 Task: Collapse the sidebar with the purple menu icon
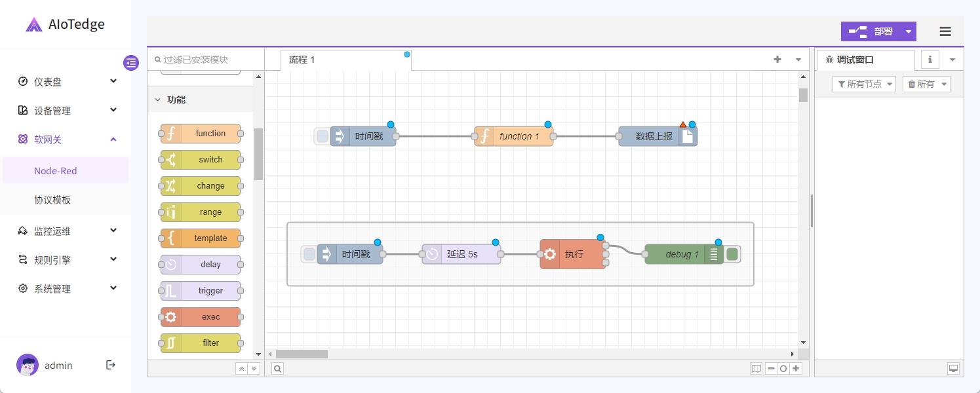pyautogui.click(x=131, y=63)
